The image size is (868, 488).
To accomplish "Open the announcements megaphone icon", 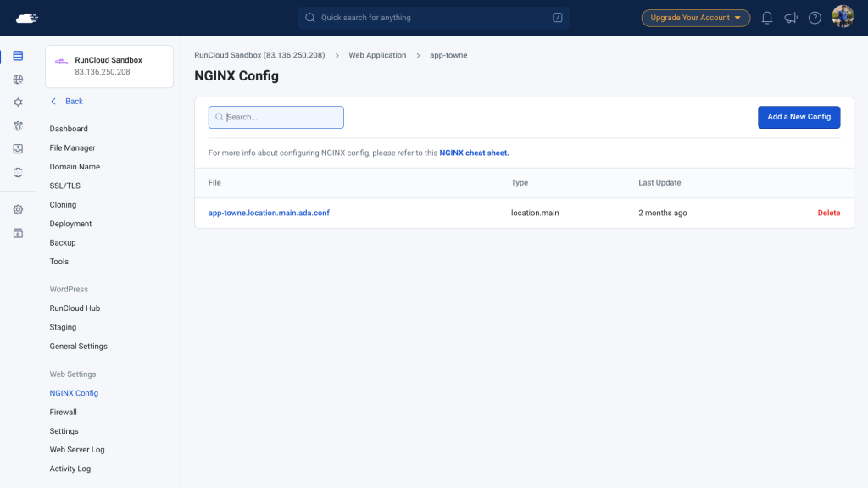I will (791, 18).
